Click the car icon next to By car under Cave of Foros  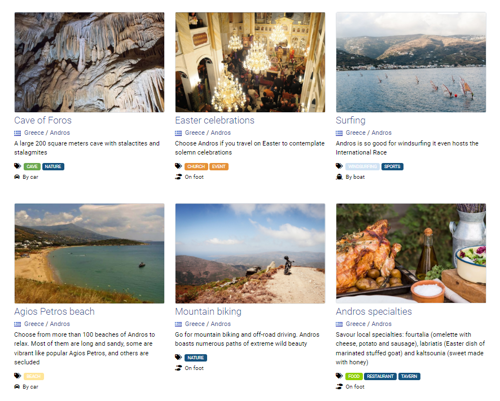(x=17, y=177)
